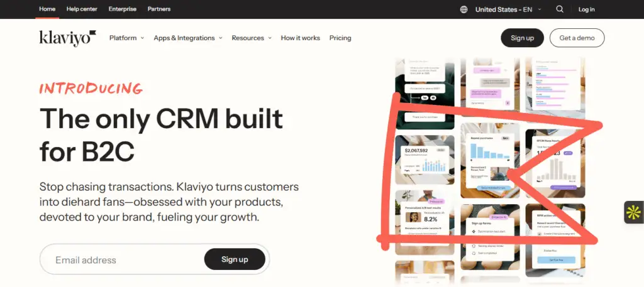Click the globe language icon
The image size is (644, 287).
pos(464,9)
